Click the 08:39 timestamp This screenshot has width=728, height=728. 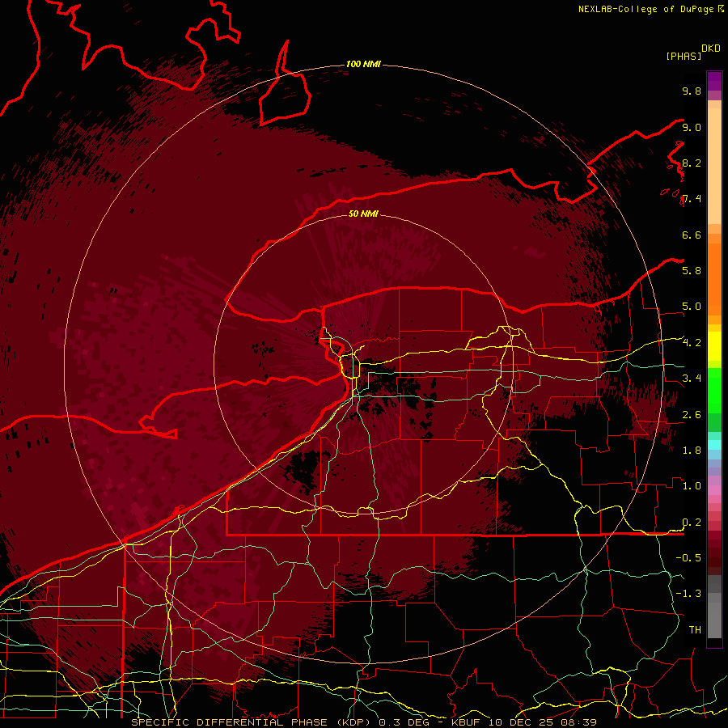click(581, 722)
